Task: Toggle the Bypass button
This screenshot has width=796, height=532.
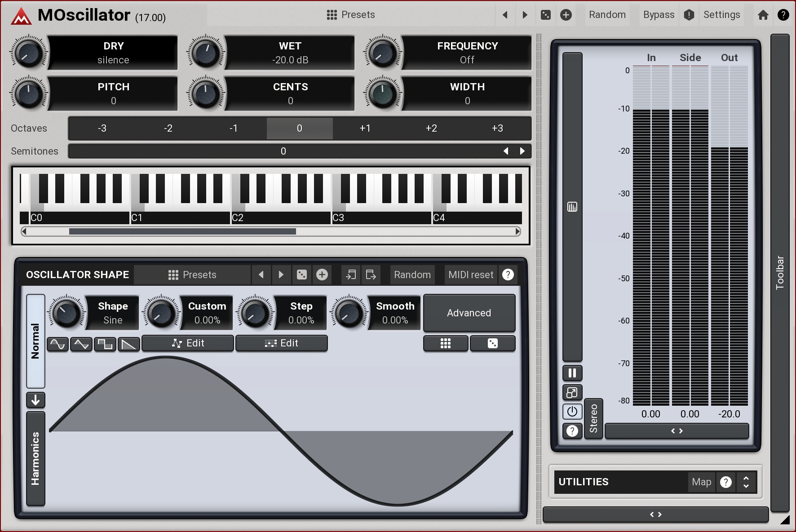Action: coord(658,15)
